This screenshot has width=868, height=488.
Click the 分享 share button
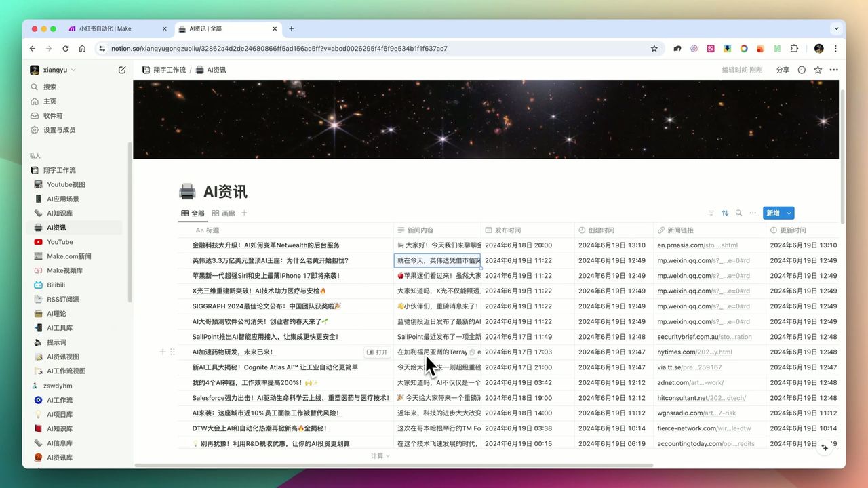(x=783, y=69)
